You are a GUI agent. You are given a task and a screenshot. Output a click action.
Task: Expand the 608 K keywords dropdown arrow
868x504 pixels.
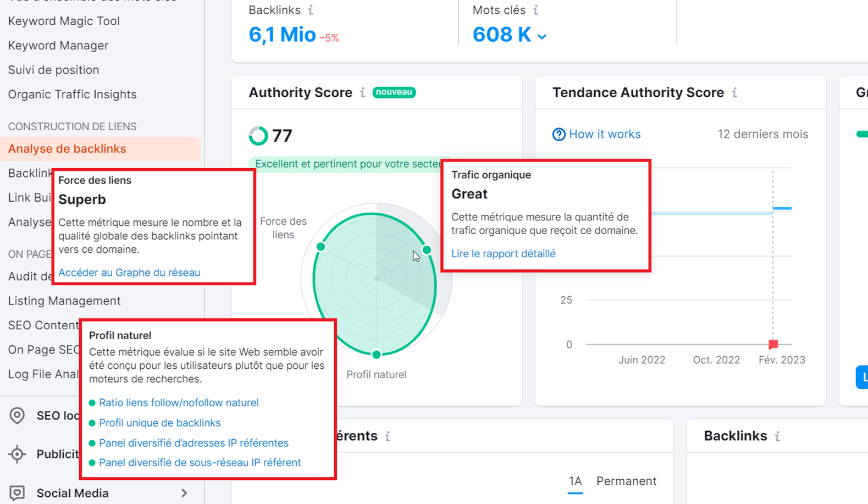[542, 37]
